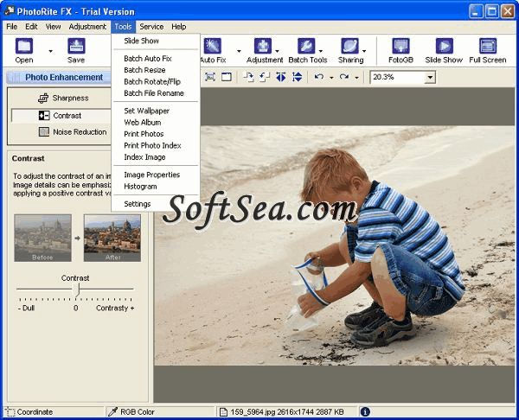Screen dimensions: 519x420
Task: Click the Noise Reduction icon
Action: click(x=44, y=132)
